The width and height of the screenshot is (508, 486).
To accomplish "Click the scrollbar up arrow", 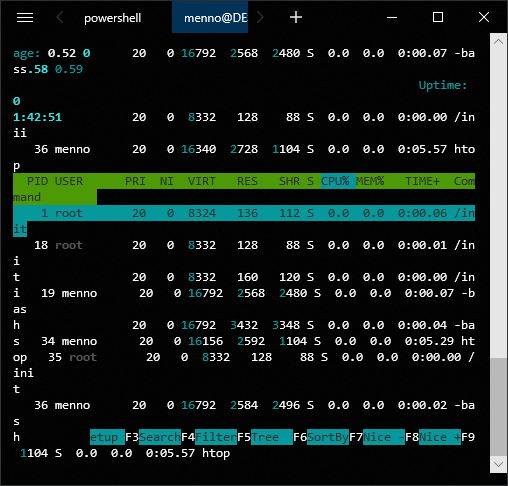I will click(498, 42).
